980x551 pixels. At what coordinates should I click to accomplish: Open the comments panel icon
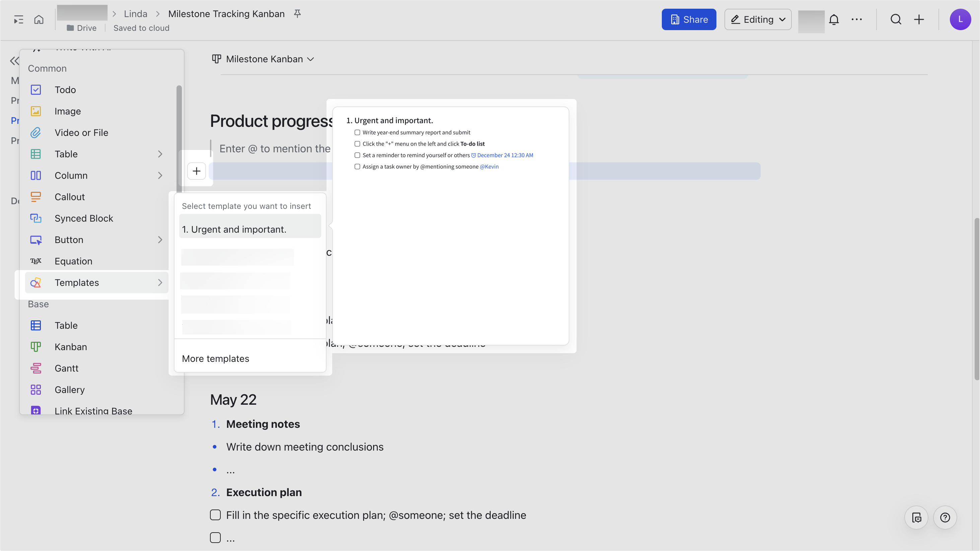tap(916, 518)
